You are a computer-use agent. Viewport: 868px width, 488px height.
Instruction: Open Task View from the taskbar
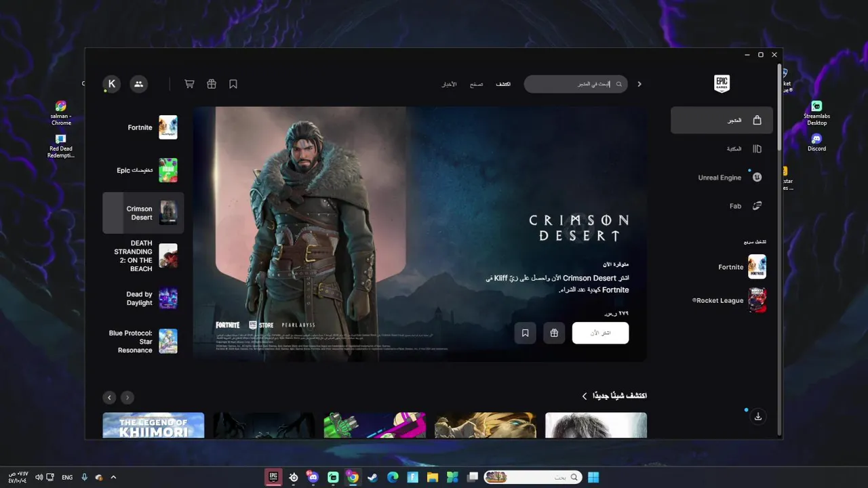[473, 477]
